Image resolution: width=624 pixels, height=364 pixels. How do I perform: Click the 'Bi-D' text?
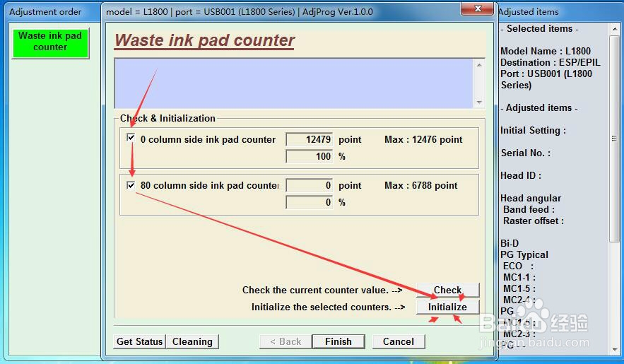point(510,243)
